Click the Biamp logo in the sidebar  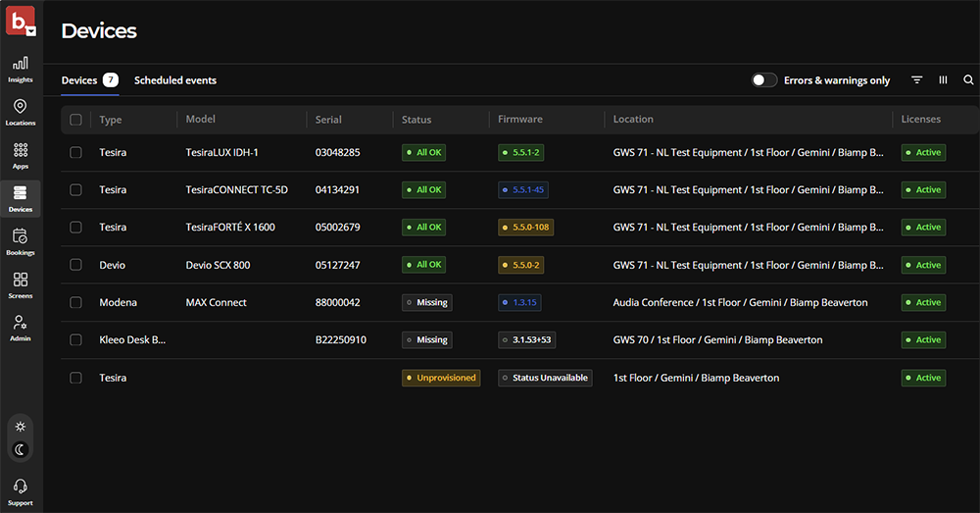click(x=18, y=20)
